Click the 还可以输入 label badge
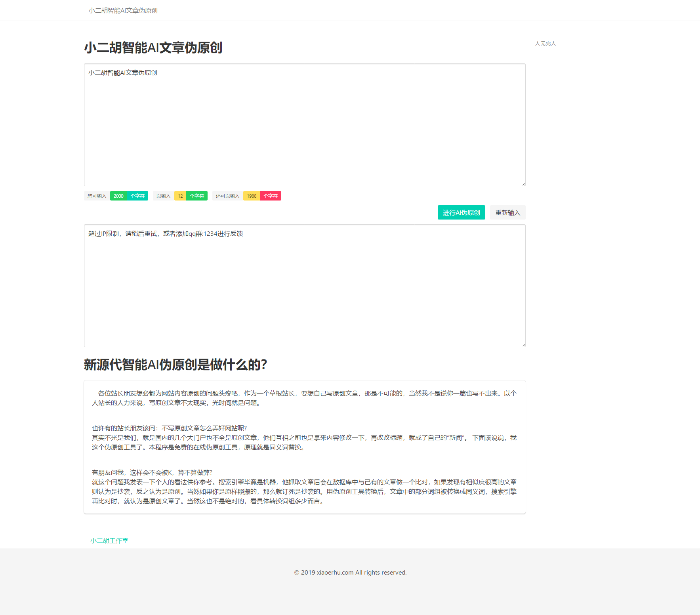This screenshot has width=700, height=615. click(x=227, y=196)
